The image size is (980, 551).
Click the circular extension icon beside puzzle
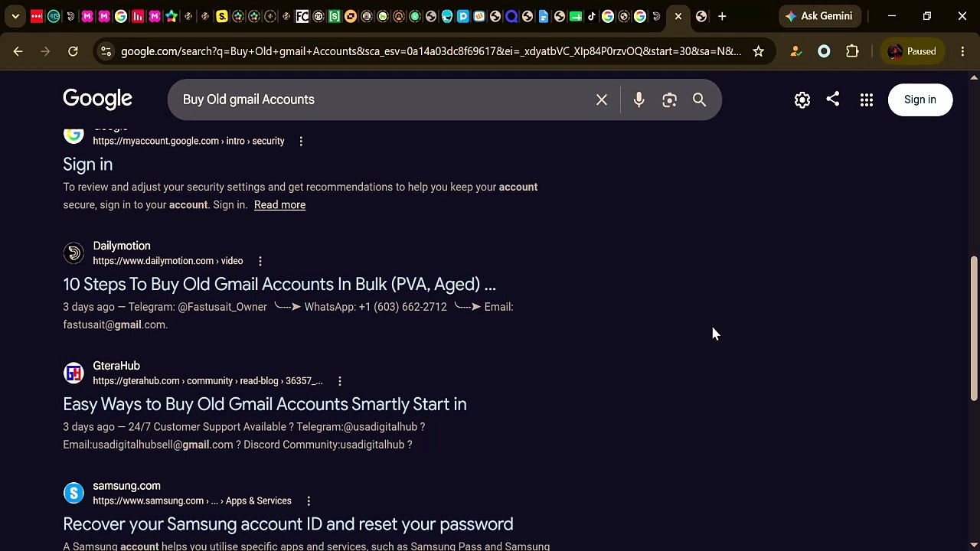click(824, 51)
